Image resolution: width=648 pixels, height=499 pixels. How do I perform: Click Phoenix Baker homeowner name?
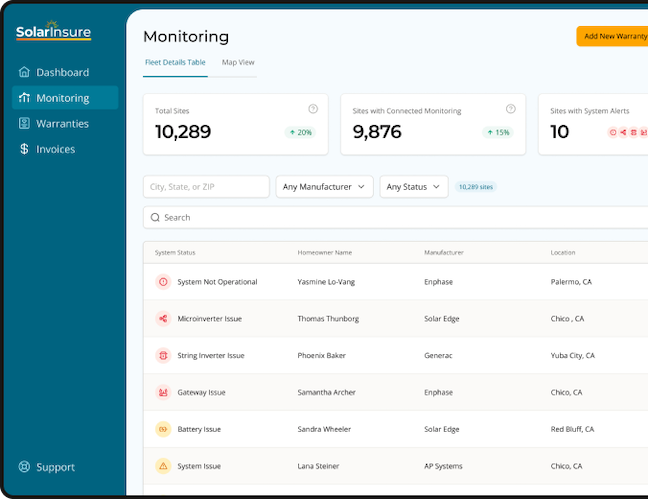click(322, 355)
